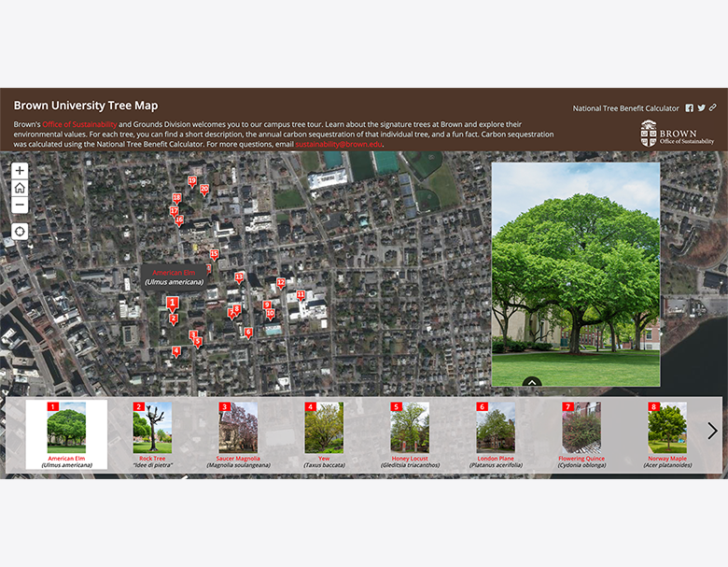Select map marker number 16
This screenshot has width=728, height=567.
coord(179,220)
